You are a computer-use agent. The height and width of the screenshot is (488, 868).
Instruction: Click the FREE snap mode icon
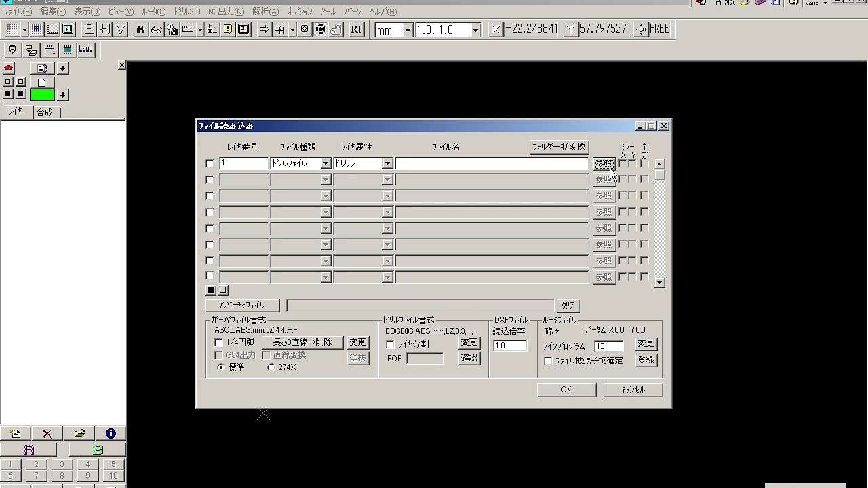(x=640, y=29)
